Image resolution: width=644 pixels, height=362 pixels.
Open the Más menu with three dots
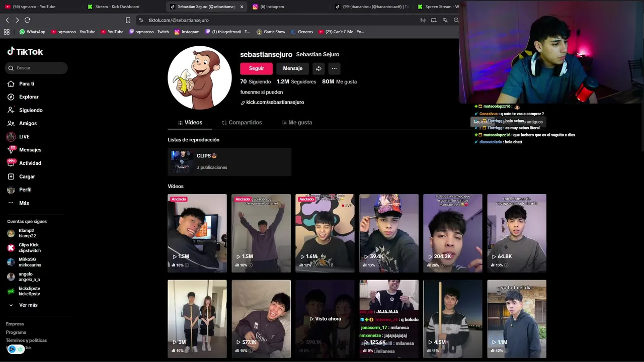(18, 203)
